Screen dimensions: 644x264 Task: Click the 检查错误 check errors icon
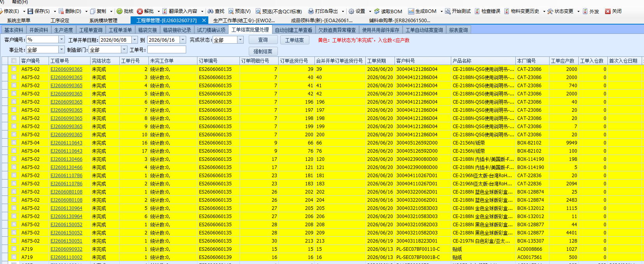point(477,11)
